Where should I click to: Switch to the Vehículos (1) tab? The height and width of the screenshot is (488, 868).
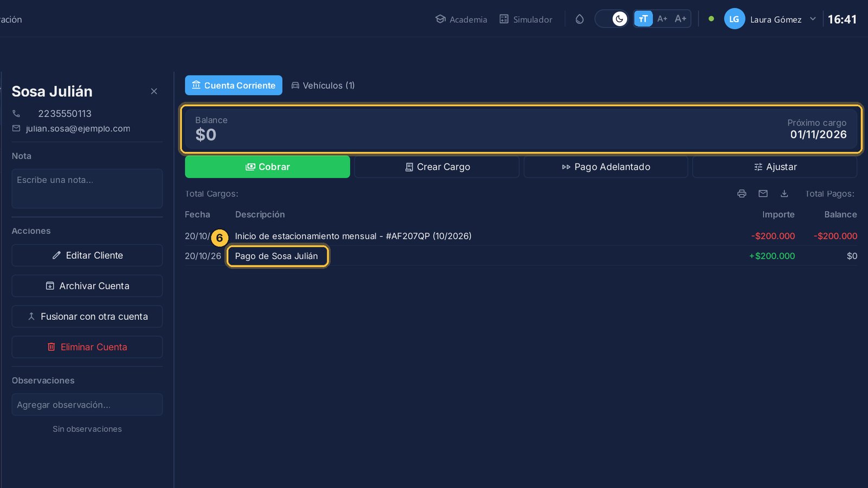tap(323, 85)
